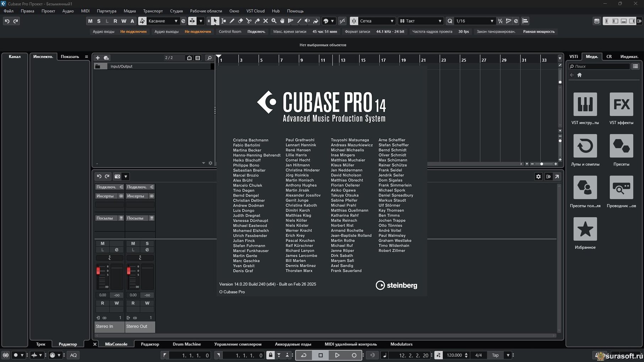Viewport: 644px width, 362px height.
Task: Click the add track plus button
Action: click(x=98, y=57)
